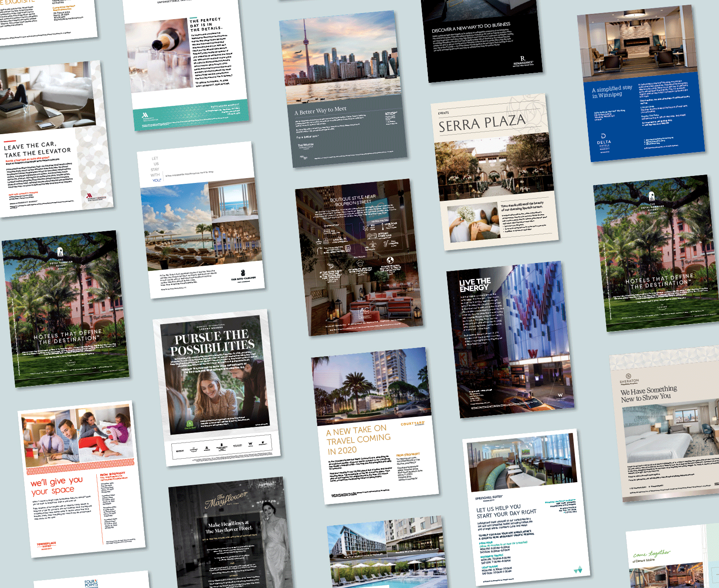This screenshot has width=719, height=588.
Task: Click the "LIGHT TRAFFIC" heading
Action: pyautogui.click(x=490, y=567)
